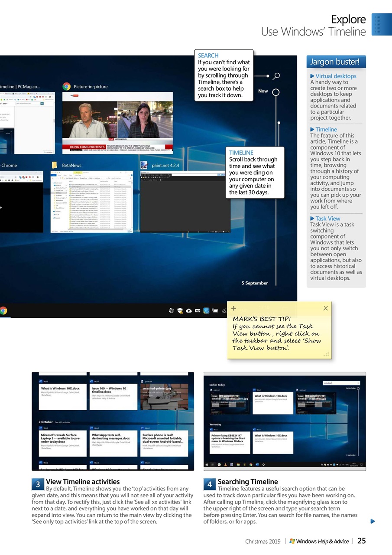
Task: Add a new sticky note with plus
Action: (x=233, y=308)
